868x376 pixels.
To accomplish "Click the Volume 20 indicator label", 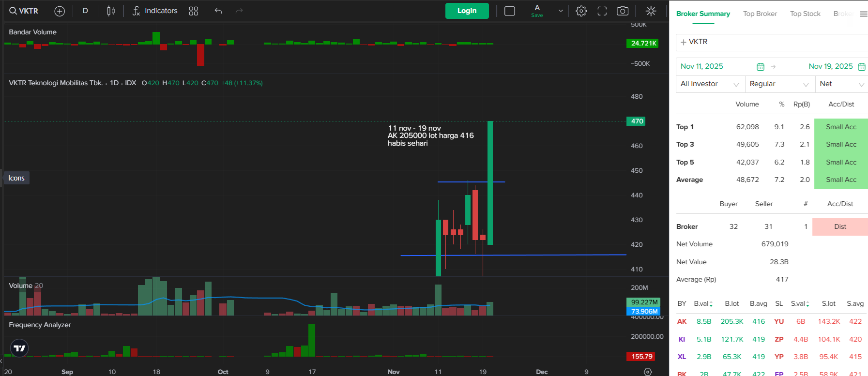I will 26,286.
